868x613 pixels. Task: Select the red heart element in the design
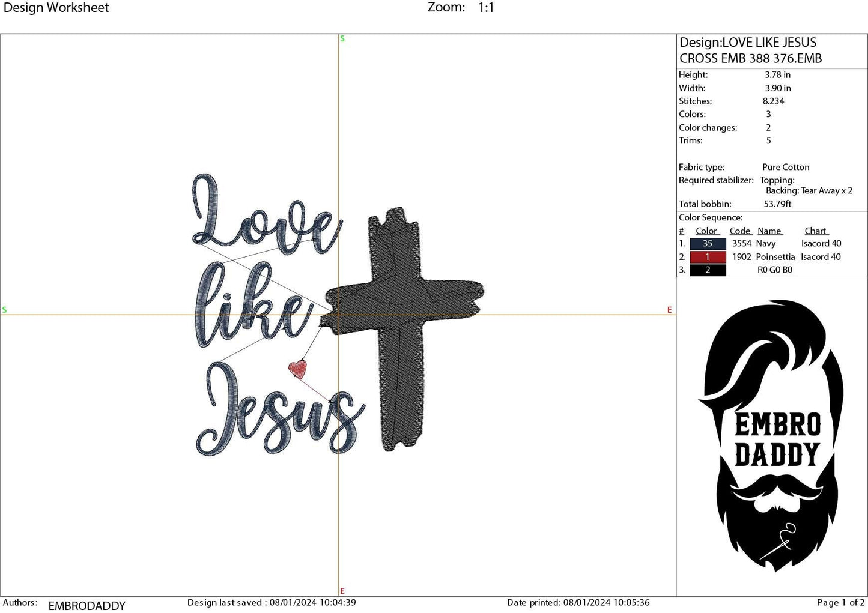coord(297,369)
